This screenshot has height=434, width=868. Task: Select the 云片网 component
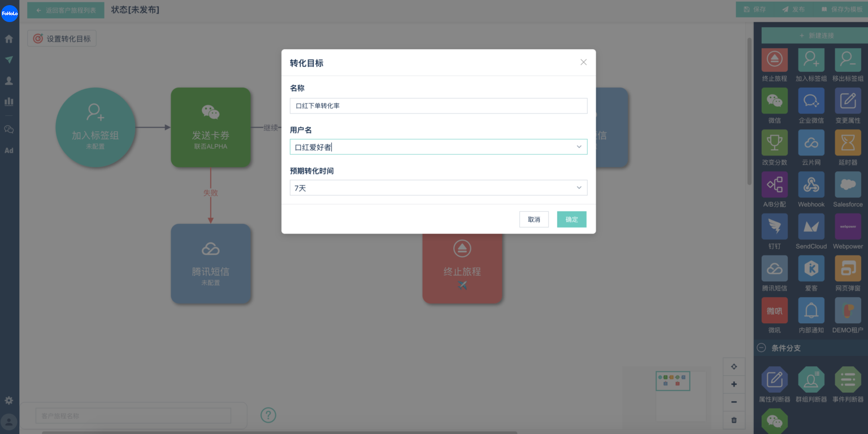tap(811, 143)
